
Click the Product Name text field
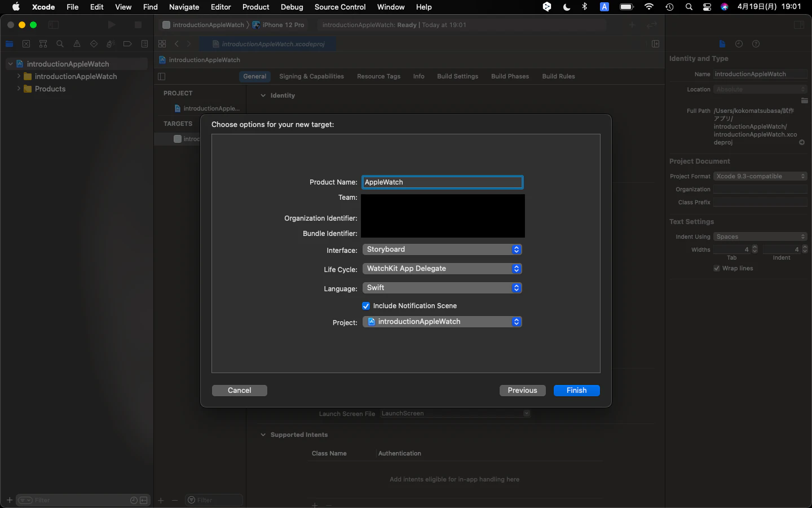[442, 182]
